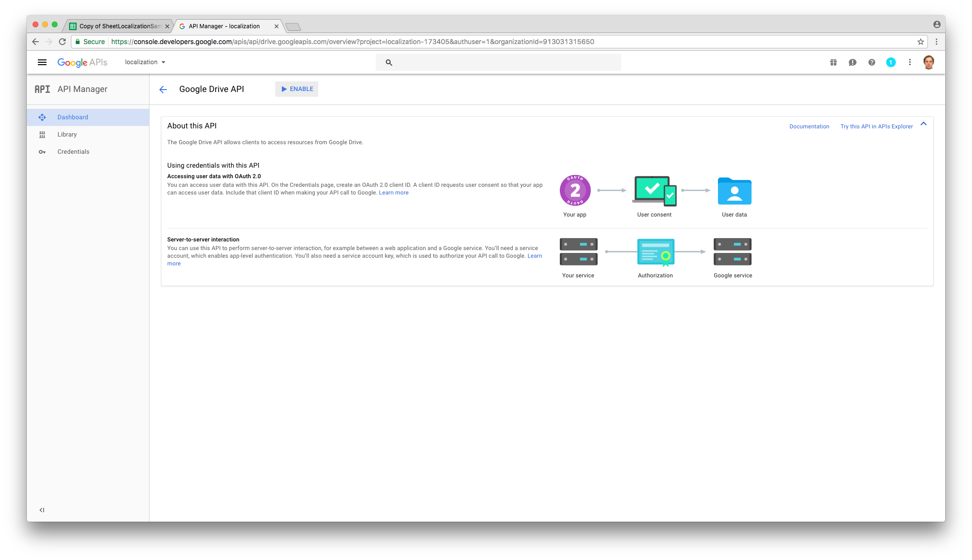972x560 pixels.
Task: Open the vertical three-dot settings menu
Action: [x=910, y=62]
